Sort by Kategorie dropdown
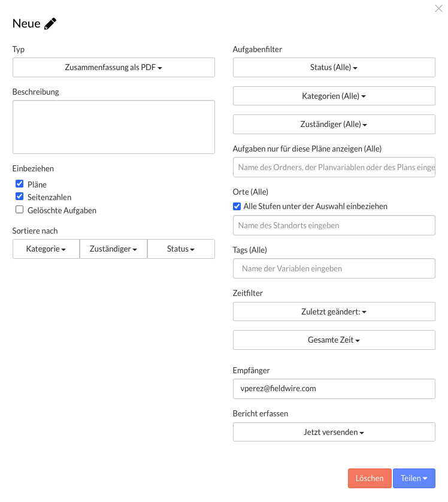Viewport: 448px width, 502px height. point(46,249)
